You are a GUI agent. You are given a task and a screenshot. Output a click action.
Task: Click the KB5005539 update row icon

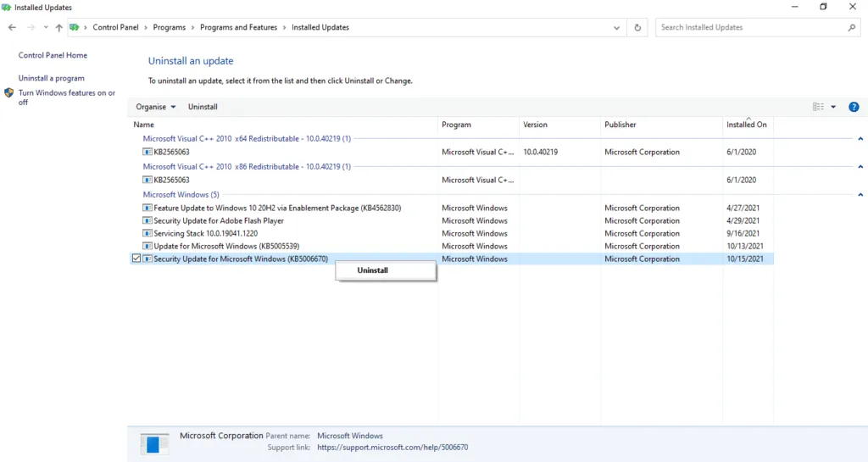(x=147, y=246)
